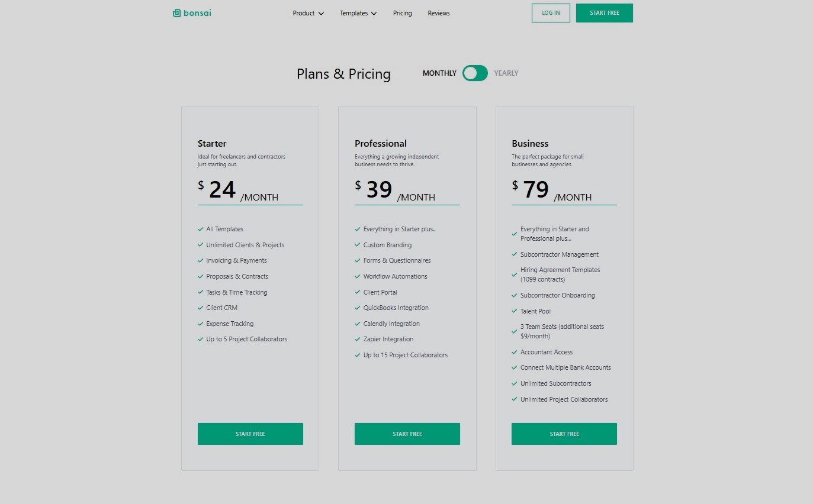Click the chevron arrow next to Templates

[x=374, y=14]
